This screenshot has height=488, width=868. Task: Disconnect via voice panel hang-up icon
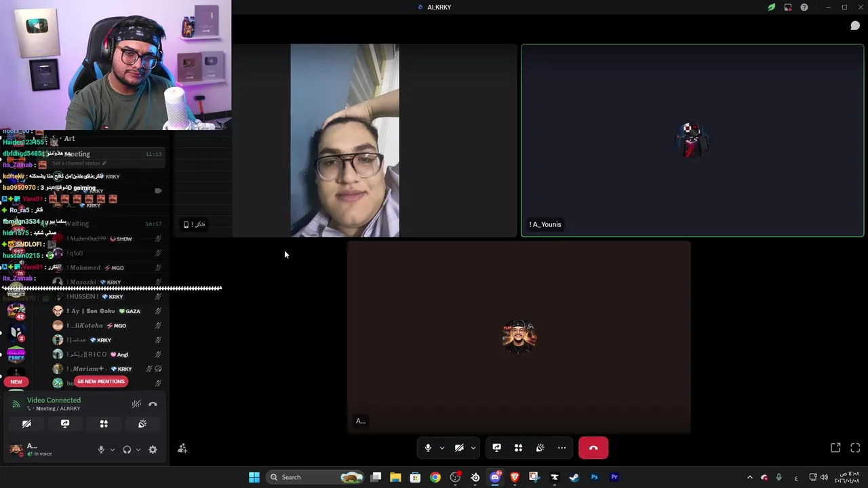153,404
